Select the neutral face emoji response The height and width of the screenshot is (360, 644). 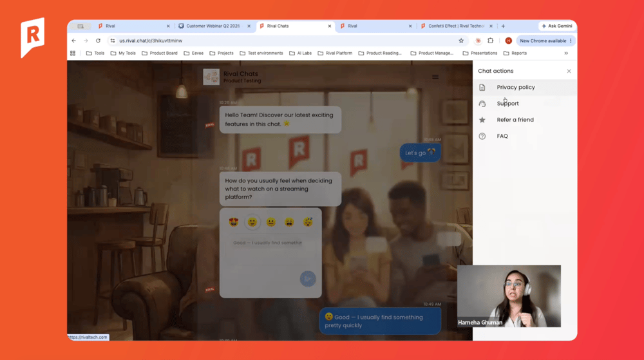click(270, 222)
